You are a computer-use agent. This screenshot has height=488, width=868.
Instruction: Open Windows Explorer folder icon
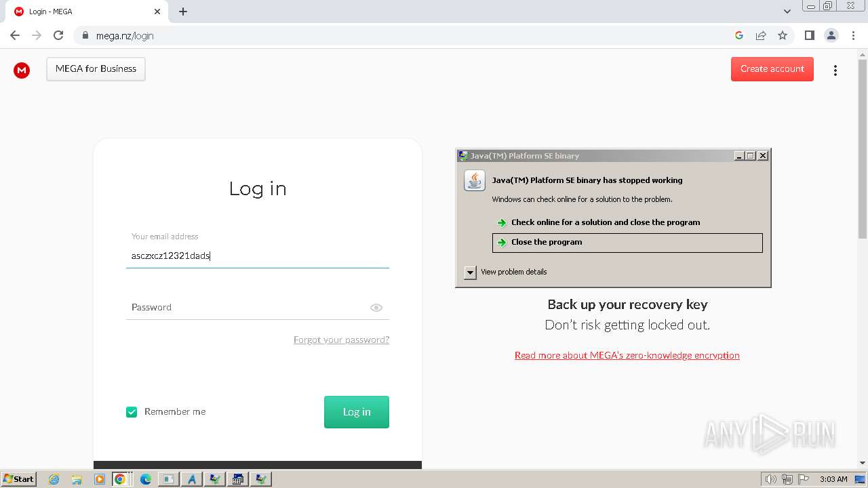[77, 479]
